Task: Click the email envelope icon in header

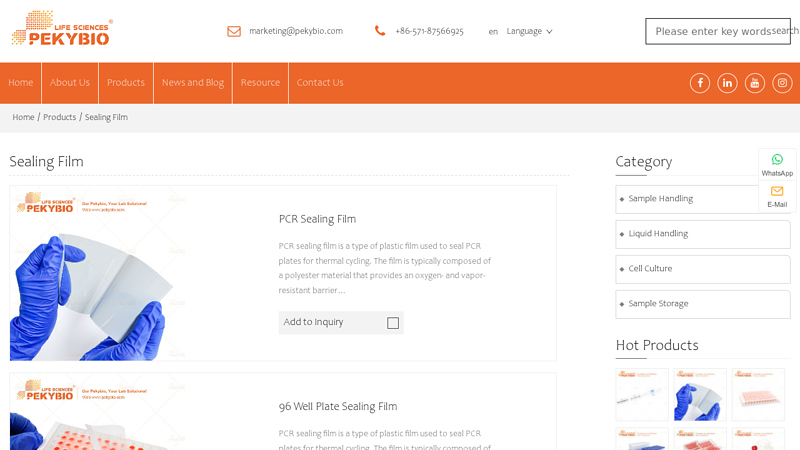Action: (234, 31)
